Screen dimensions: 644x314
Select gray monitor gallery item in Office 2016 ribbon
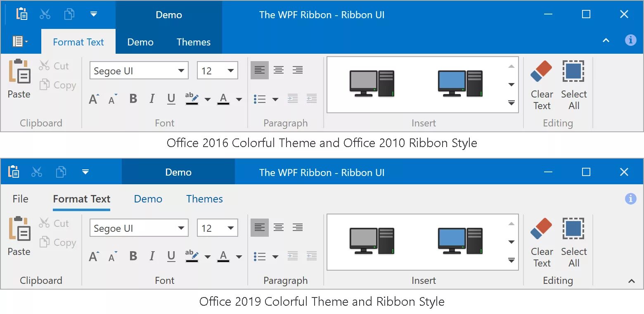[372, 83]
